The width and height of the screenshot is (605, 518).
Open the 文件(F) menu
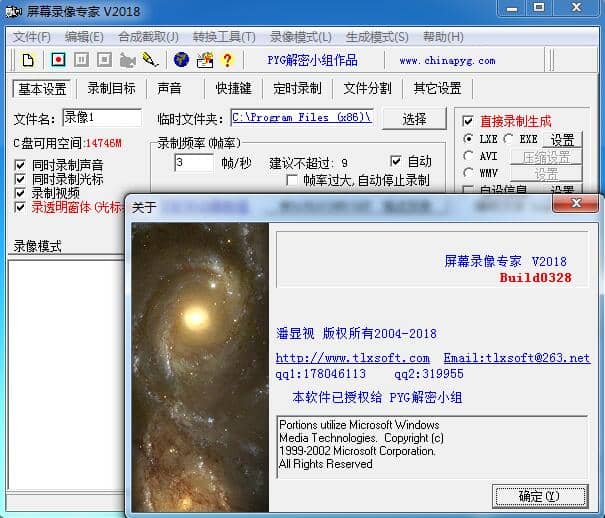tap(32, 37)
